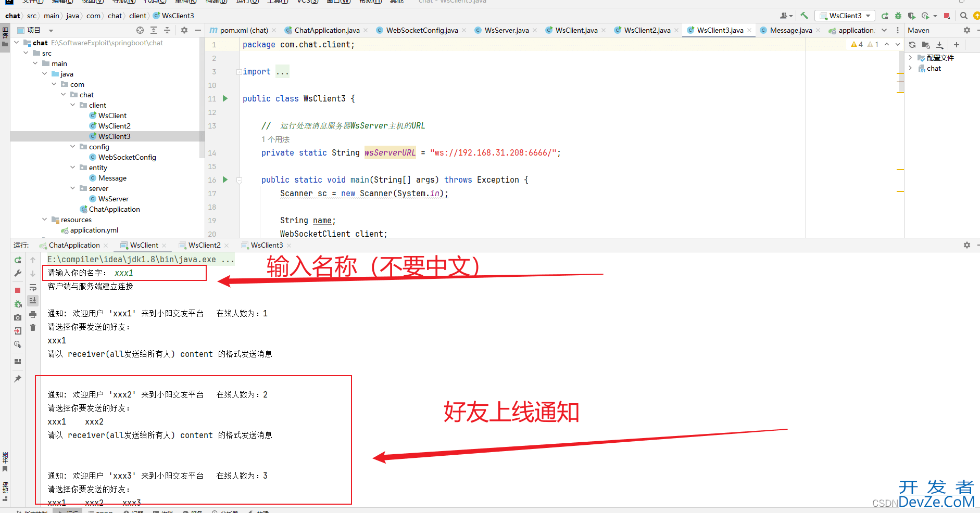Print the console output
The width and height of the screenshot is (980, 513).
pyautogui.click(x=33, y=314)
